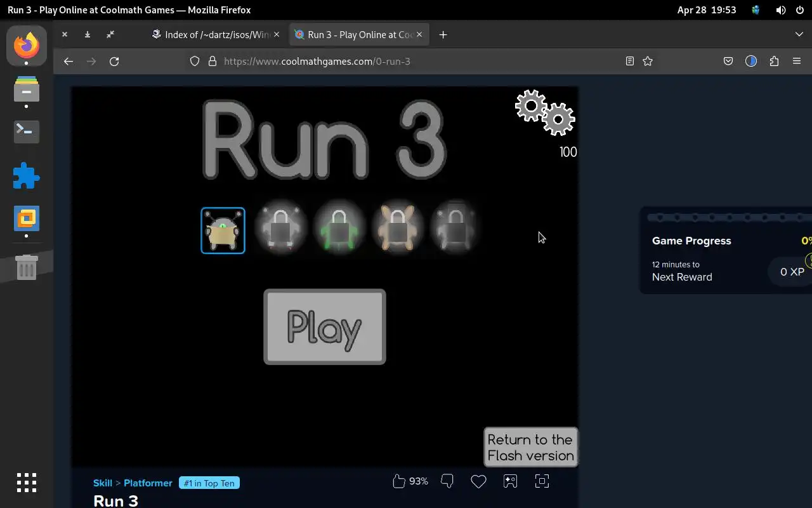
Task: Click the 93% like rating text
Action: click(419, 482)
